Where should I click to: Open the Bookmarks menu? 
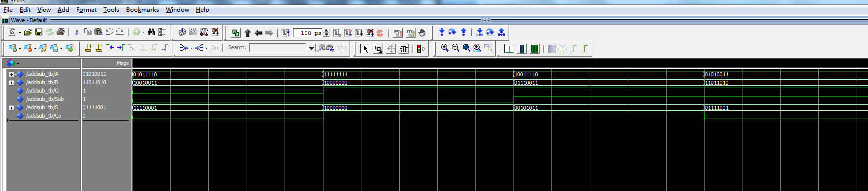(x=142, y=10)
